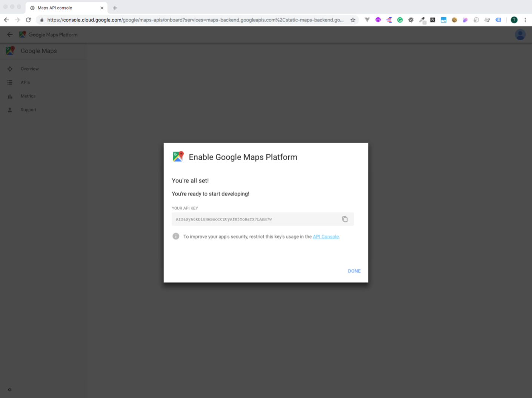Click the black magnifier extension icon

click(x=433, y=20)
